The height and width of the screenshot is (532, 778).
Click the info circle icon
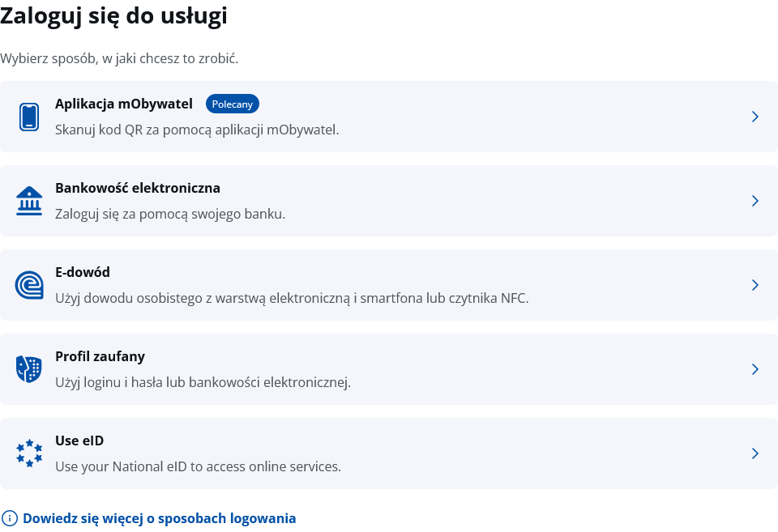tap(10, 518)
